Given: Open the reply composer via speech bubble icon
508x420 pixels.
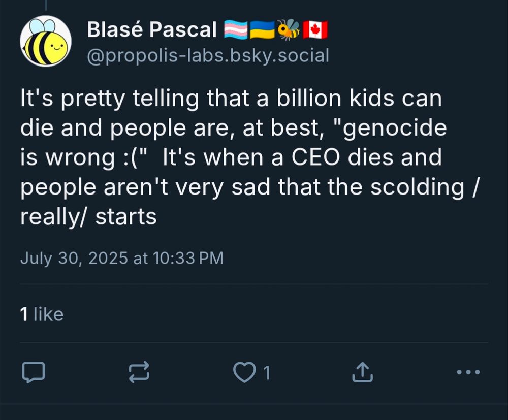Looking at the screenshot, I should [34, 373].
